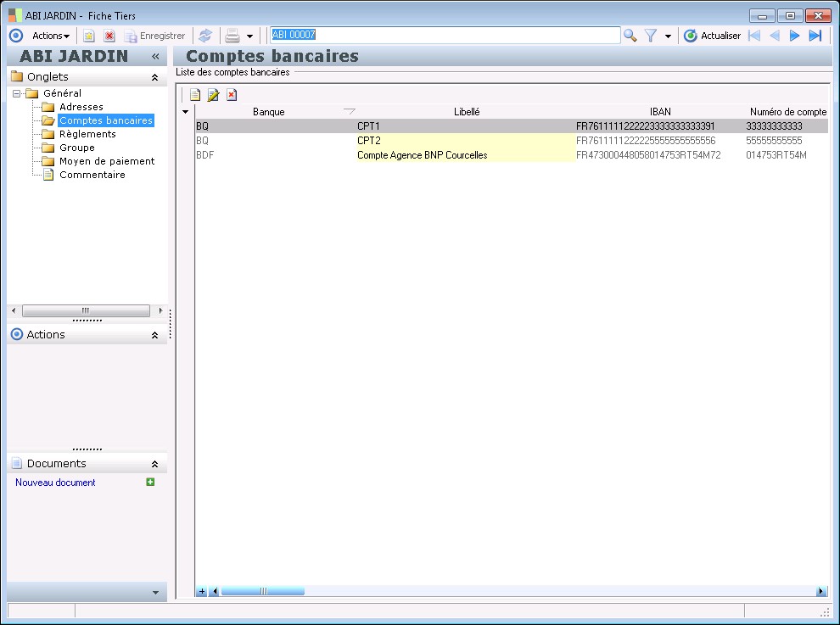Open the Commentaire tab
The width and height of the screenshot is (840, 625).
tap(92, 175)
